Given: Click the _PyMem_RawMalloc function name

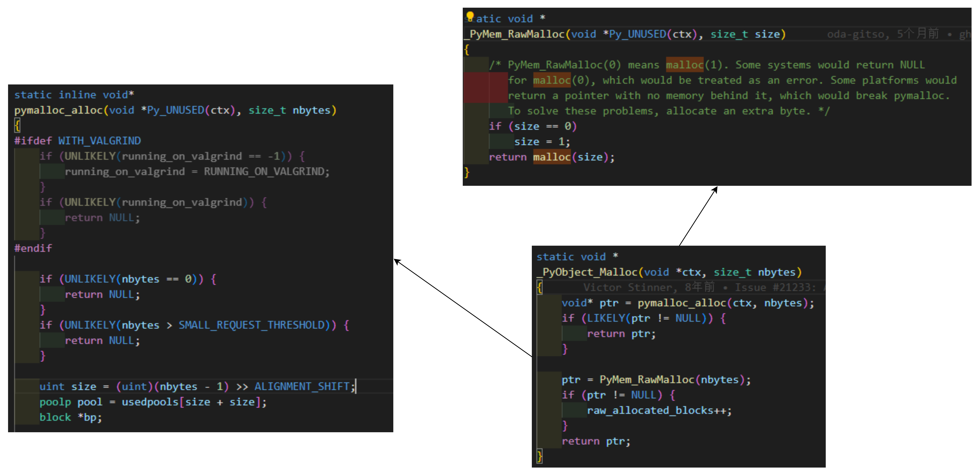Looking at the screenshot, I should click(514, 34).
